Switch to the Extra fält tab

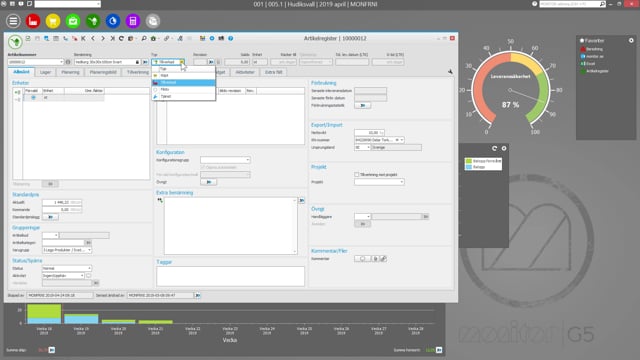[273, 72]
